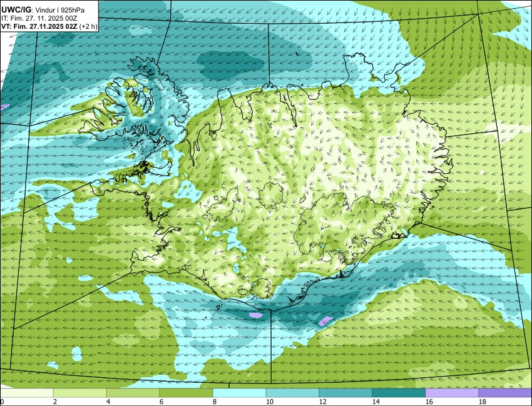Click the legend scale value '0'

click(2, 402)
